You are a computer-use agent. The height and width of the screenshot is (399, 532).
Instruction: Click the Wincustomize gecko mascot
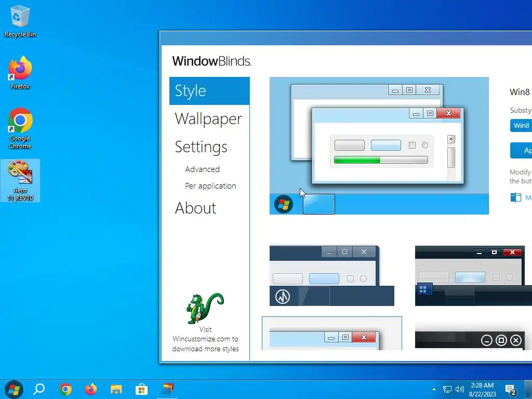point(205,308)
